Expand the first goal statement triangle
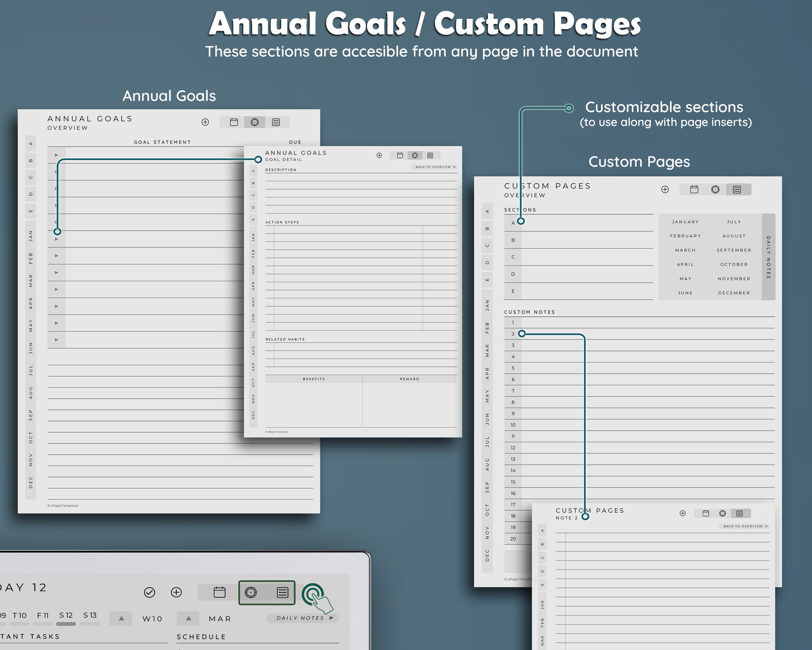The width and height of the screenshot is (812, 650). tap(56, 155)
